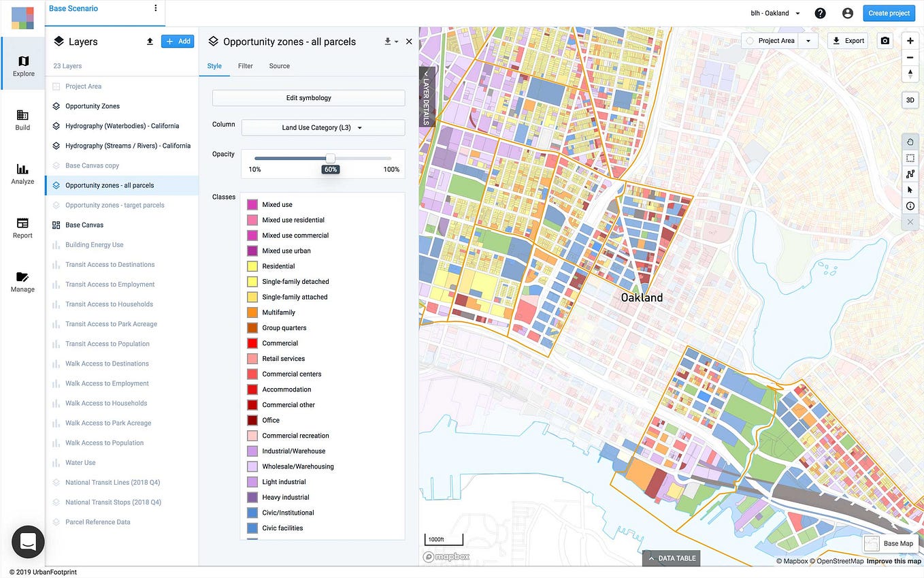Viewport: 924px width, 578px height.
Task: Click the Edit symbology button
Action: pyautogui.click(x=308, y=97)
